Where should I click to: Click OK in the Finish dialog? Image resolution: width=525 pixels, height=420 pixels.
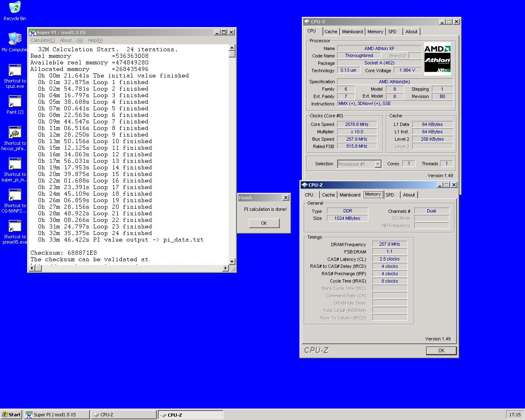point(264,223)
